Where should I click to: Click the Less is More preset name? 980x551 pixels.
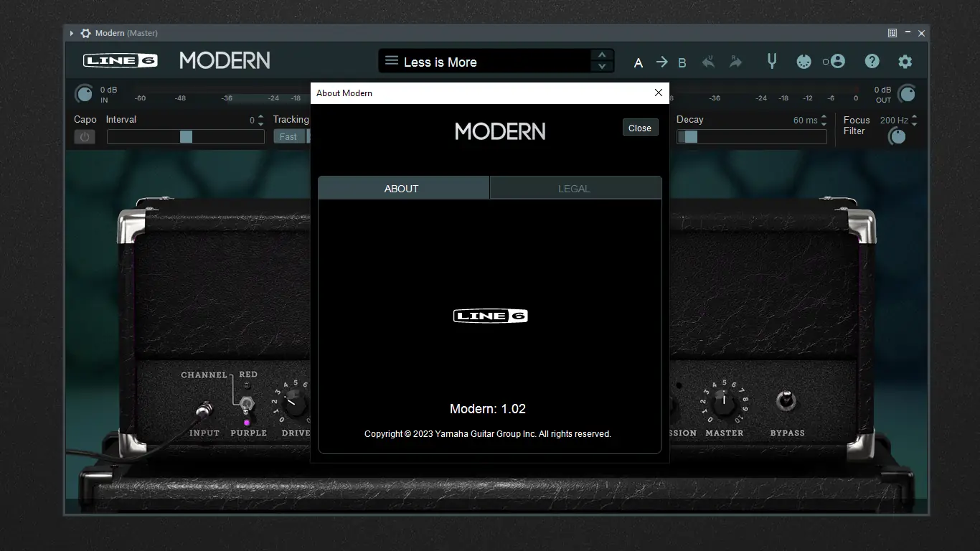pos(440,62)
